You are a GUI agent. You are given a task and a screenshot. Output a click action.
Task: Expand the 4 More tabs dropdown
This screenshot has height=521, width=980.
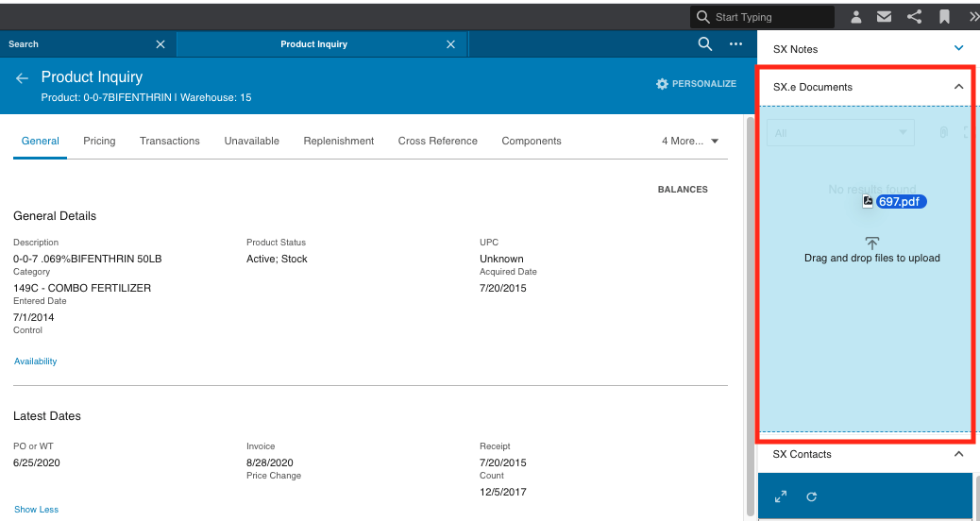690,142
